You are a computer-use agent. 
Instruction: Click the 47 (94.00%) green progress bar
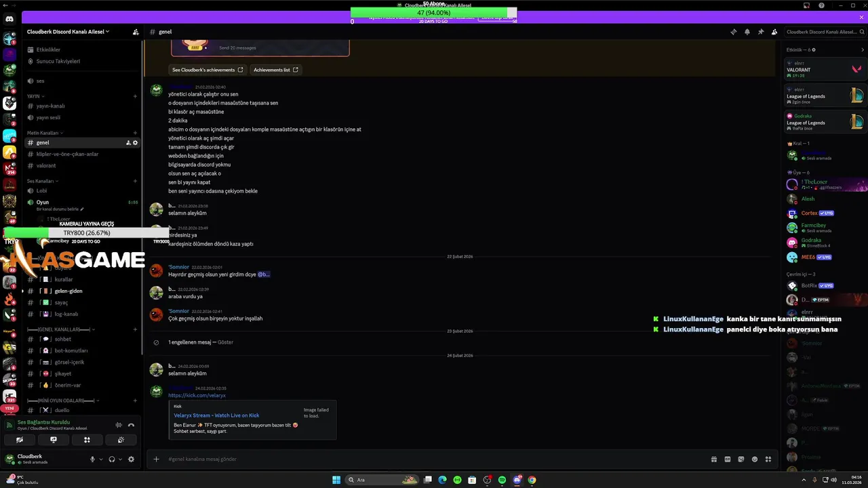pyautogui.click(x=433, y=13)
